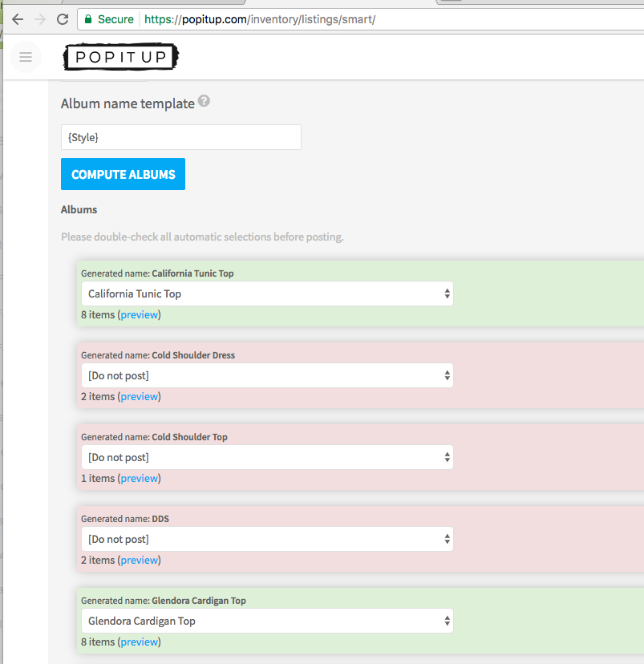Open the Glendora Cardigan Top album dropdown
Viewport: 644px width, 664px height.
(x=267, y=621)
